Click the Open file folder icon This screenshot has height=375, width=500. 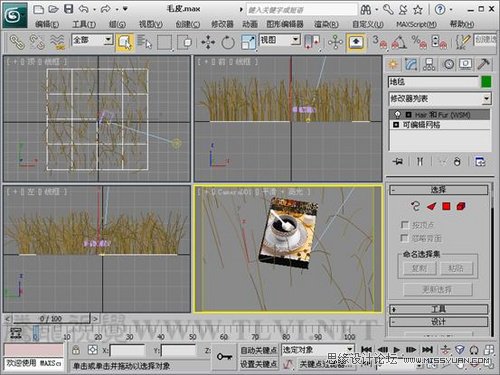coord(53,9)
